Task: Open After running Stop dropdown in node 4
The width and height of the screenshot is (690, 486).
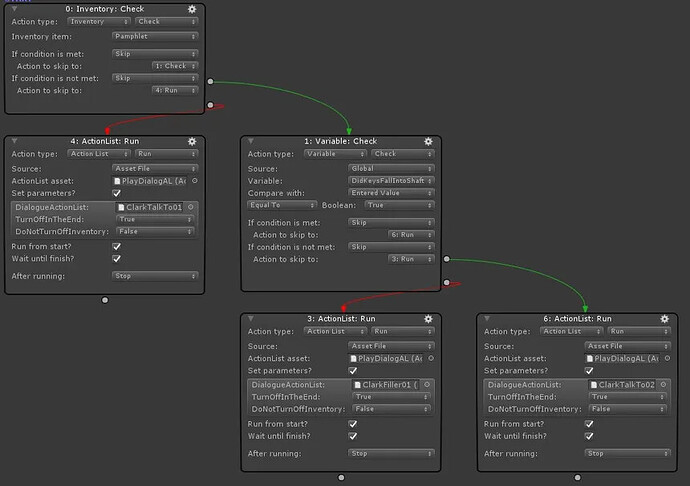Action: point(155,276)
